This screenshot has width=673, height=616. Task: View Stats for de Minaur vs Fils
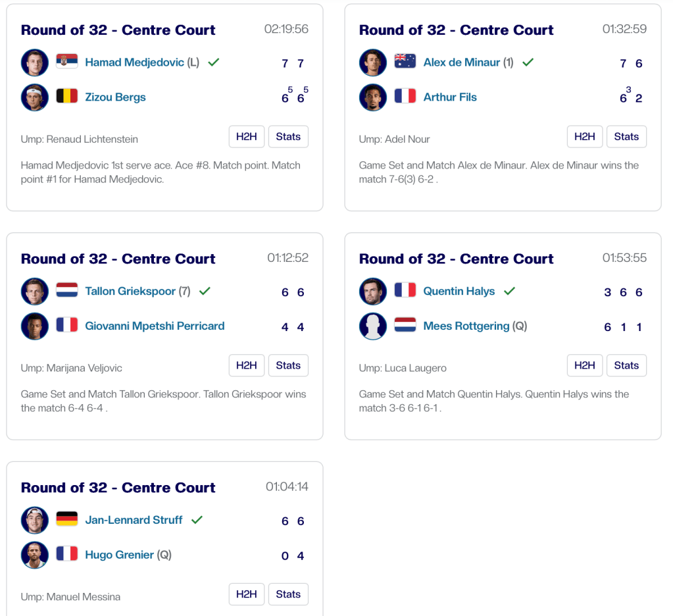(626, 137)
